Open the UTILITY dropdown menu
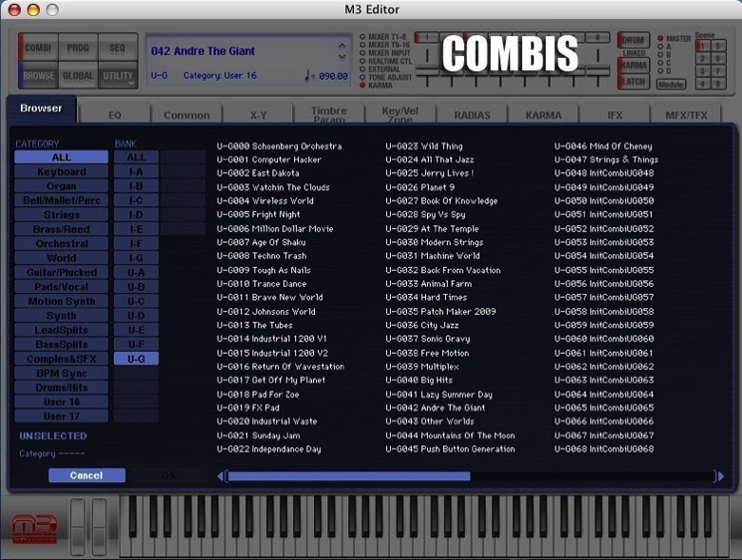Screen dimensions: 742x560 click(118, 76)
